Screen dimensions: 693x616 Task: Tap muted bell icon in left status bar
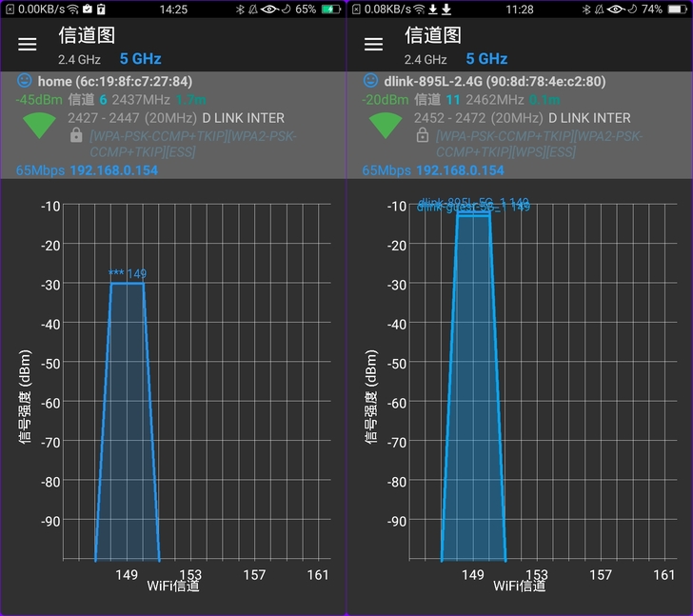point(253,10)
